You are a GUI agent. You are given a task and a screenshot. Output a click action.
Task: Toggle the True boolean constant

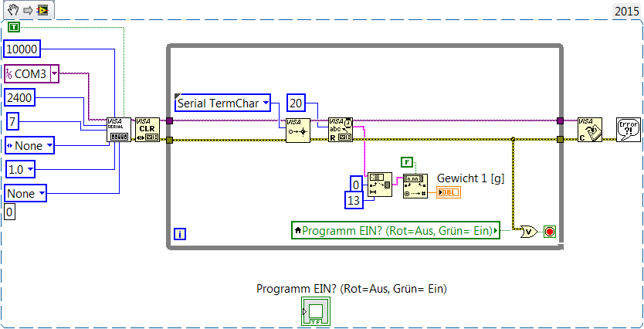(x=15, y=28)
